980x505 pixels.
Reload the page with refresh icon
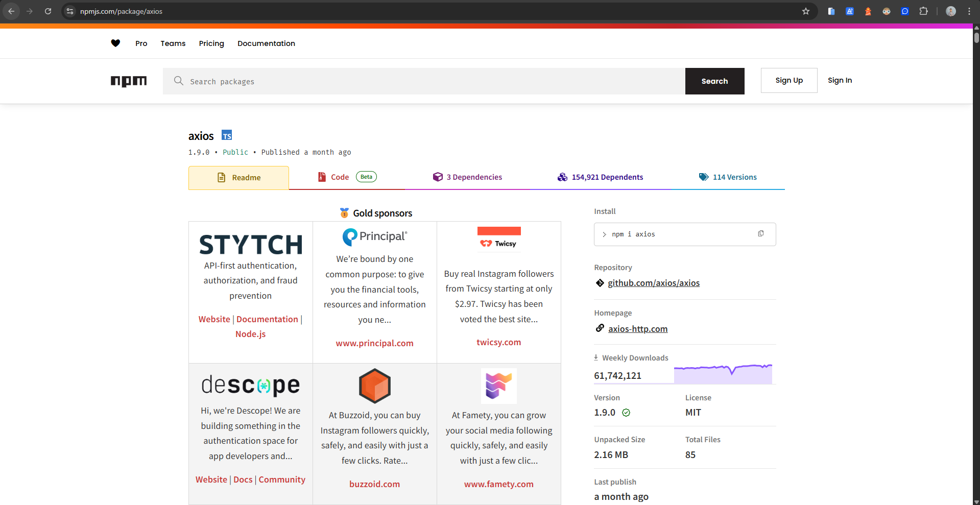pos(48,11)
